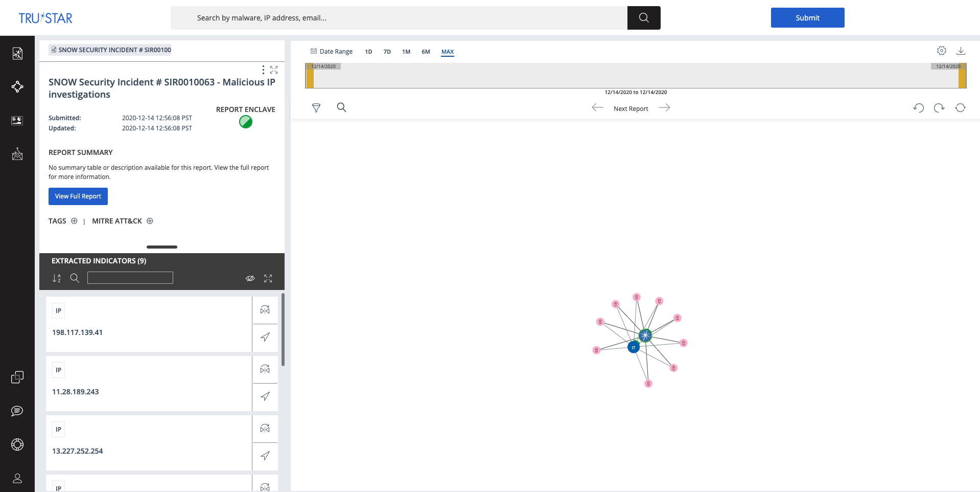Open the chat bubble icon in sidebar
Viewport: 980px width, 492px height.
[x=17, y=411]
